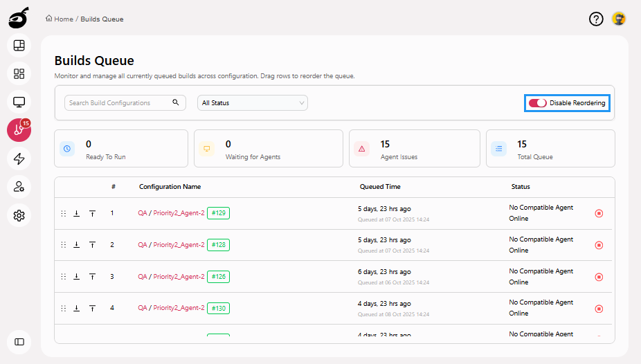Open the dashboard layout sidebar icon

tap(19, 46)
